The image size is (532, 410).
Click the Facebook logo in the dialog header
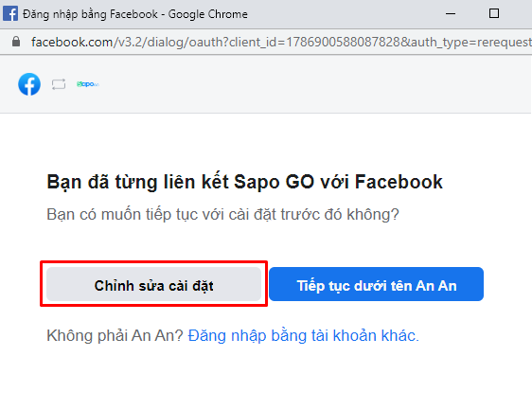29,84
